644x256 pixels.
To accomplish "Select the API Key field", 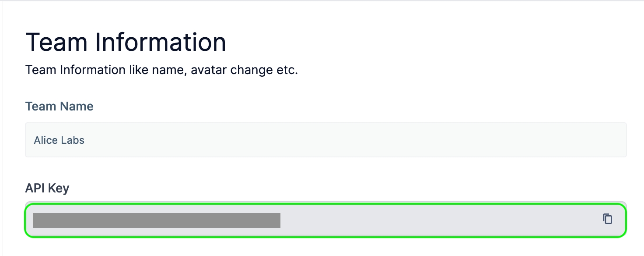I will tap(326, 220).
